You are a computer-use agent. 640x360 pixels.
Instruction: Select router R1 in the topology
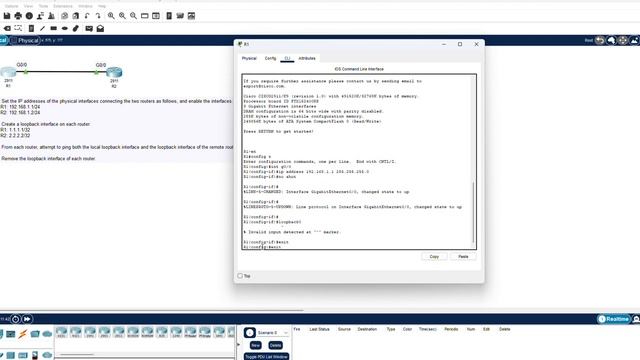click(x=8, y=73)
